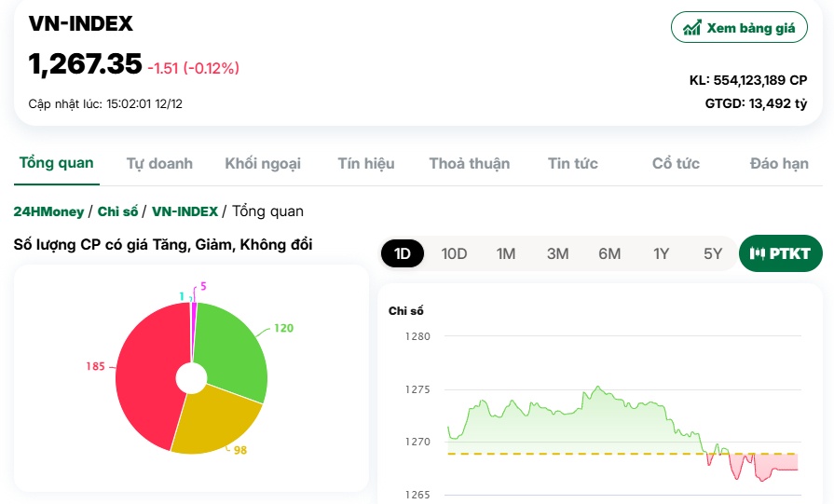Select the Cổ tức tab

[x=676, y=163]
